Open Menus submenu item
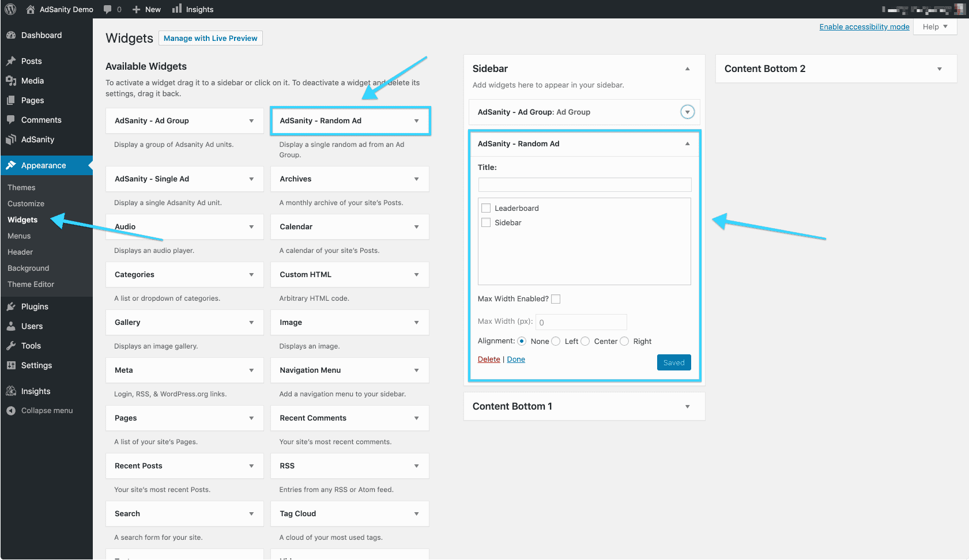The width and height of the screenshot is (969, 560). pyautogui.click(x=19, y=236)
